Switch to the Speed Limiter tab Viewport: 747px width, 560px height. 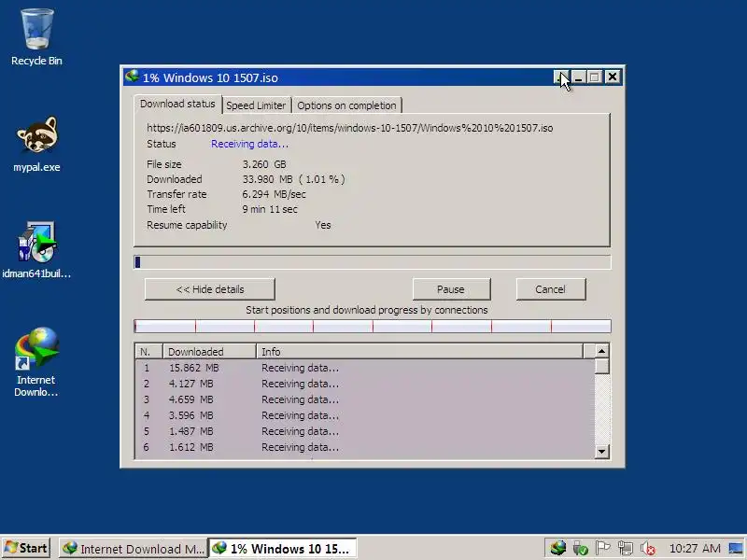(x=256, y=105)
